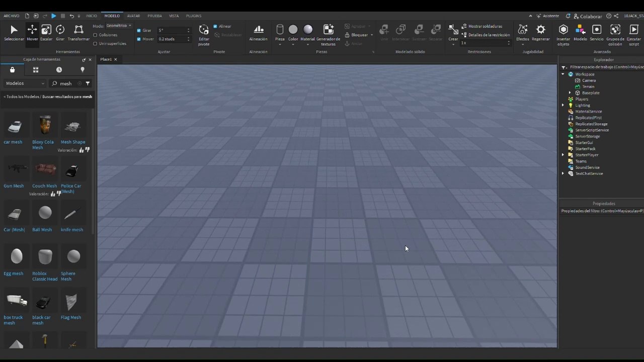This screenshot has height=362, width=644.
Task: Open the Modo Geométrico dropdown
Action: 119,26
